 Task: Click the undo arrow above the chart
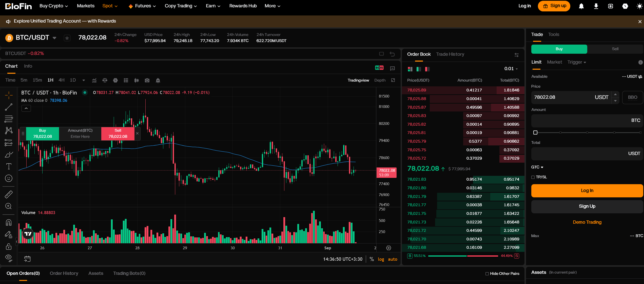[x=392, y=54]
